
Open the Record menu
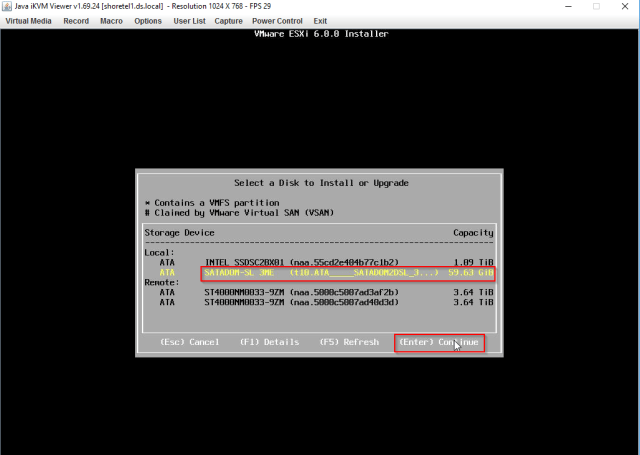point(76,21)
